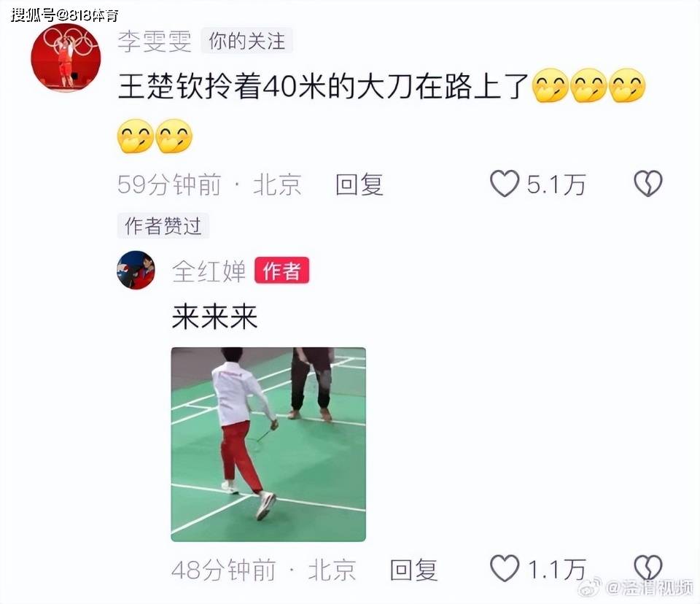Click the 5.1万 like count
This screenshot has width=700, height=604.
(x=556, y=185)
